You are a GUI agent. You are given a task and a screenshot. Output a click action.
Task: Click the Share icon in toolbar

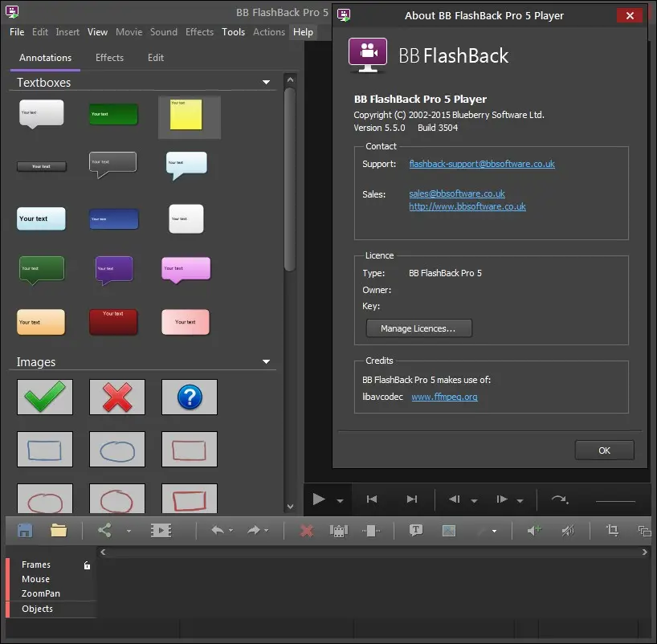104,530
